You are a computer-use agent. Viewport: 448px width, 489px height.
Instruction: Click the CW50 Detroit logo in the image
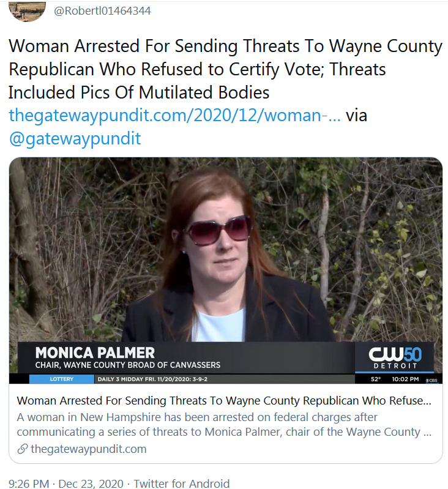[395, 357]
